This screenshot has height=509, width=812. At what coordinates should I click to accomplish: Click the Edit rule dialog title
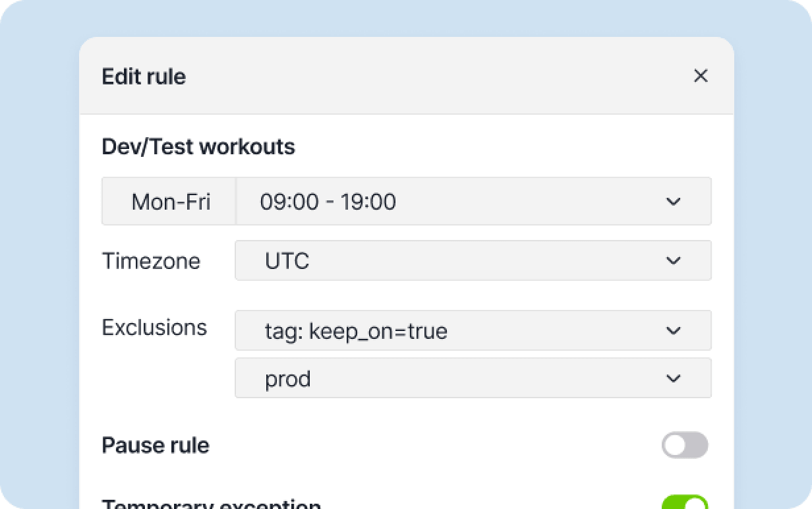point(144,76)
